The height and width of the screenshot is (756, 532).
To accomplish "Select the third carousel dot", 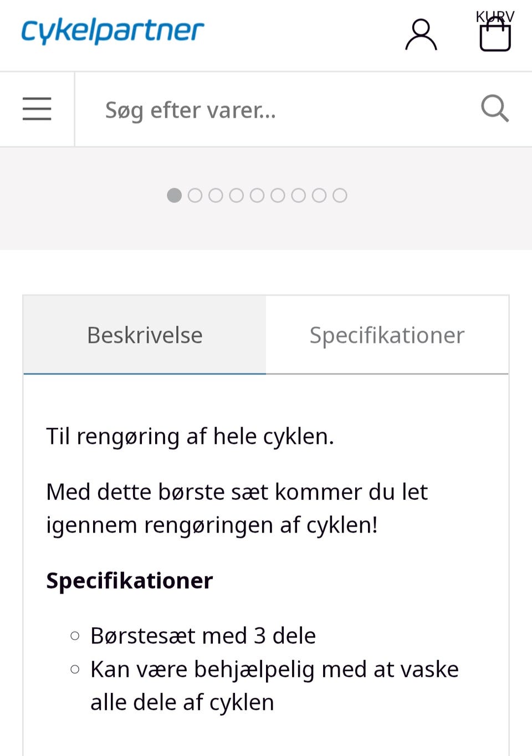I will coord(216,195).
